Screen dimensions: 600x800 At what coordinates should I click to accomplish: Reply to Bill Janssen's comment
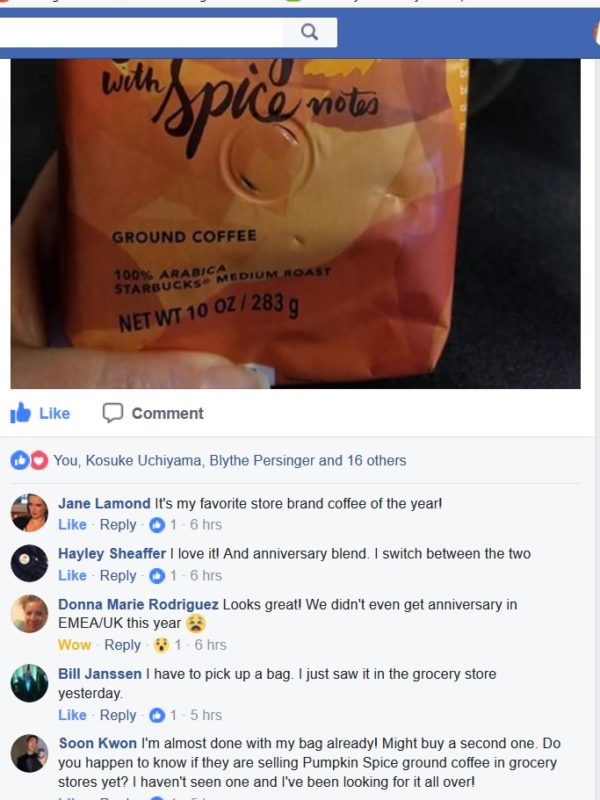pyautogui.click(x=118, y=715)
